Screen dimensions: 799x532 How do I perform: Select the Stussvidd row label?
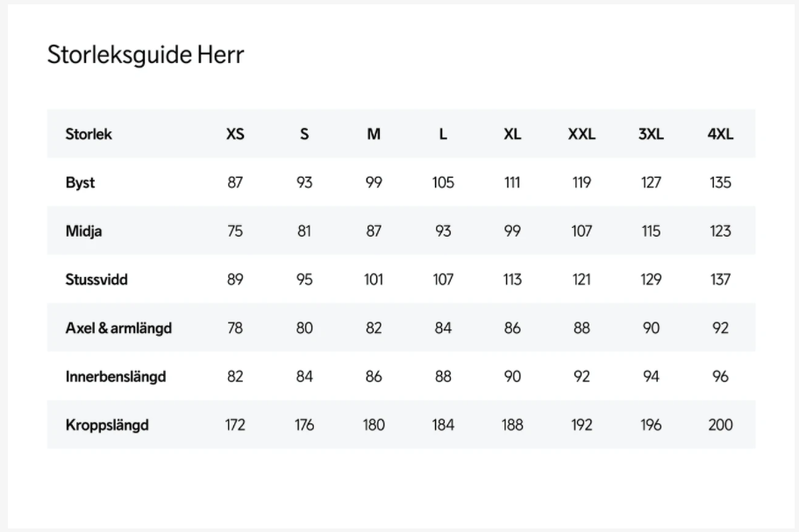pyautogui.click(x=96, y=280)
